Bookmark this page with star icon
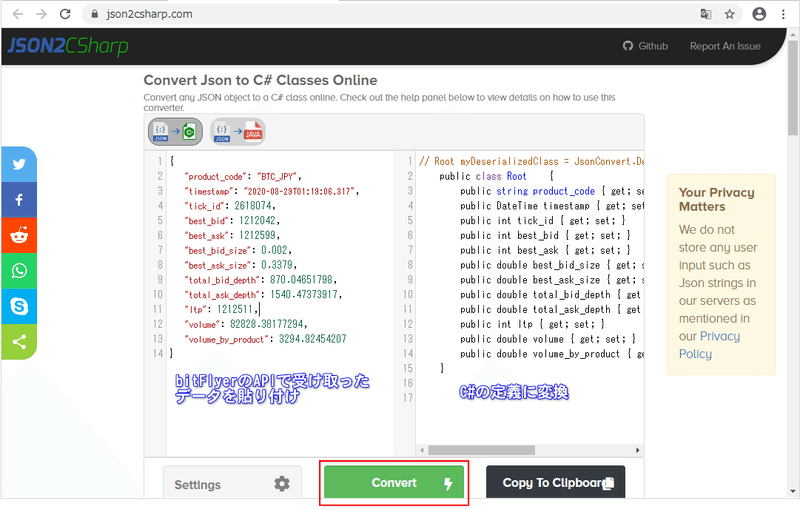Image resolution: width=800 pixels, height=509 pixels. point(730,14)
